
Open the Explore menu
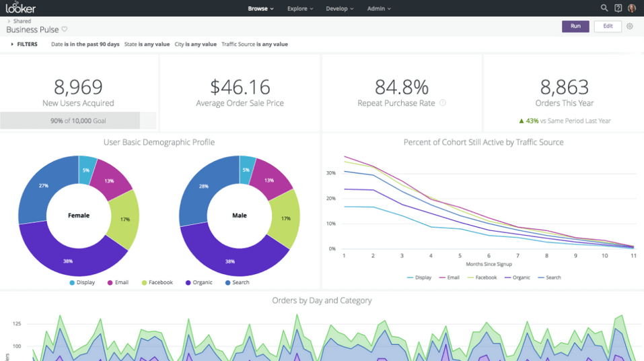coord(300,8)
